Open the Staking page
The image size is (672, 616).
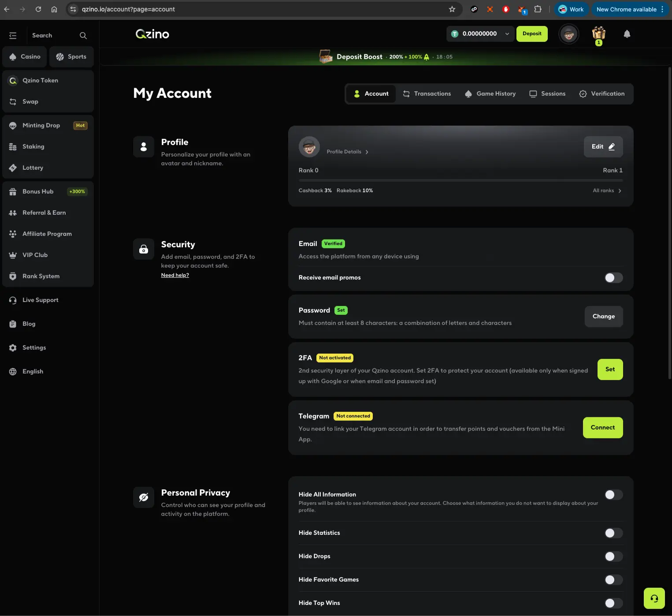click(x=48, y=146)
